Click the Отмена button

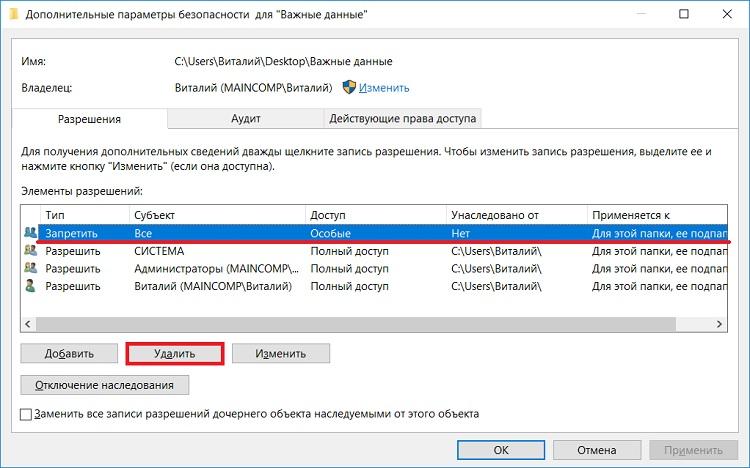click(x=596, y=450)
